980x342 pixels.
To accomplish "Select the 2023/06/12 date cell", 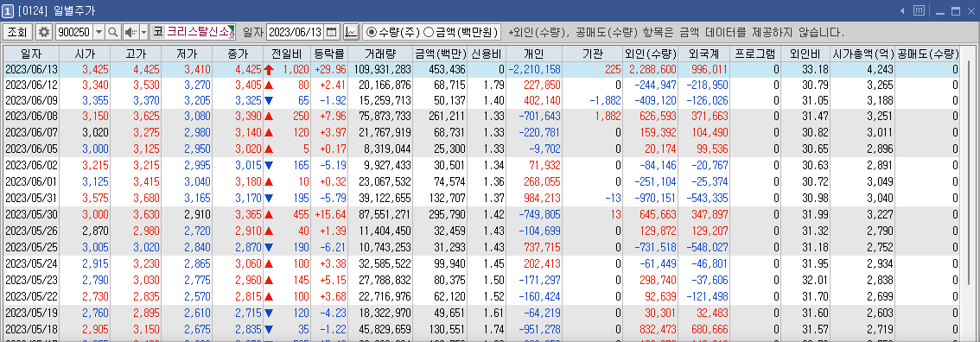I will pyautogui.click(x=31, y=85).
